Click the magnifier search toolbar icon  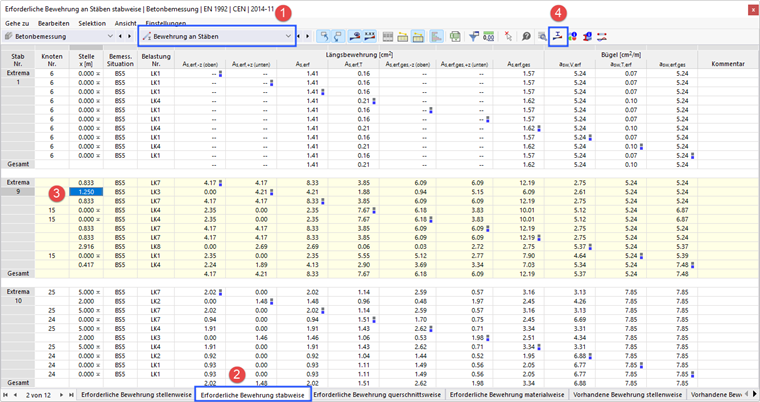(526, 36)
